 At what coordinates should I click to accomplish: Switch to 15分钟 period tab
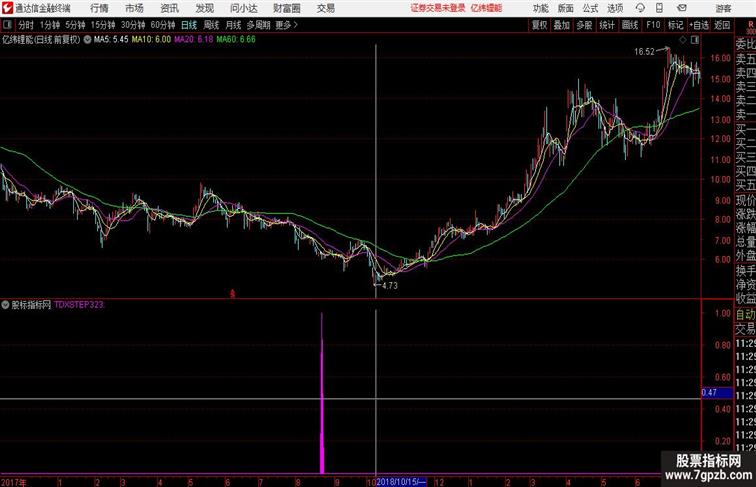(x=103, y=25)
